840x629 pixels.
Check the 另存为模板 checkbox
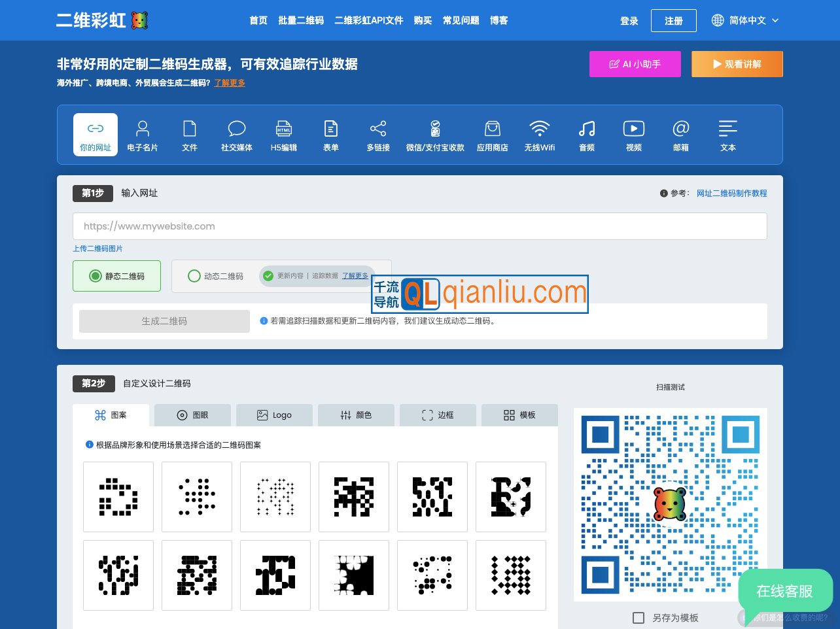click(639, 617)
